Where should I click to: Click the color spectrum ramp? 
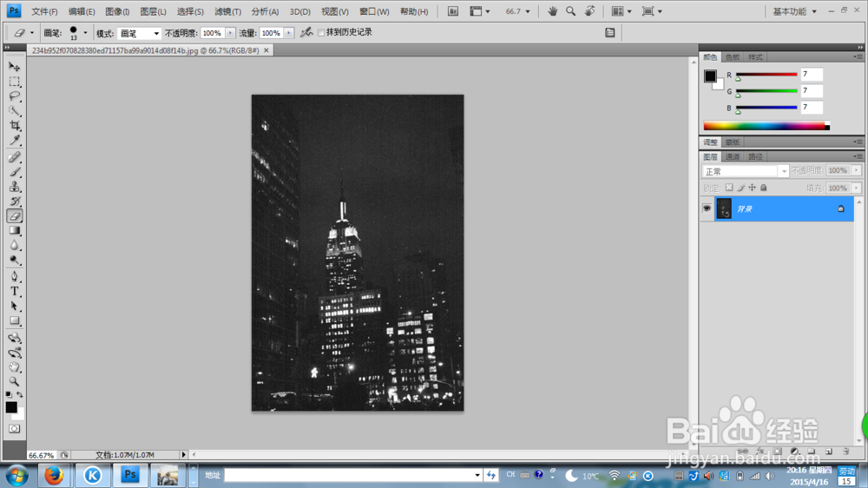pos(766,126)
